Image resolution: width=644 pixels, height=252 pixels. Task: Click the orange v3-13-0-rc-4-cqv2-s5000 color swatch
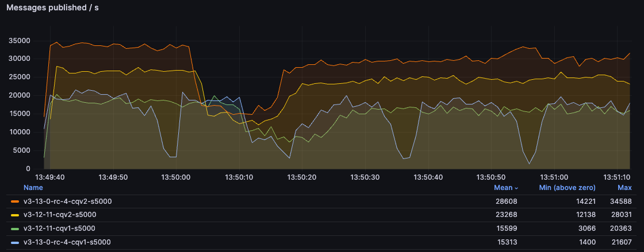[16, 202]
